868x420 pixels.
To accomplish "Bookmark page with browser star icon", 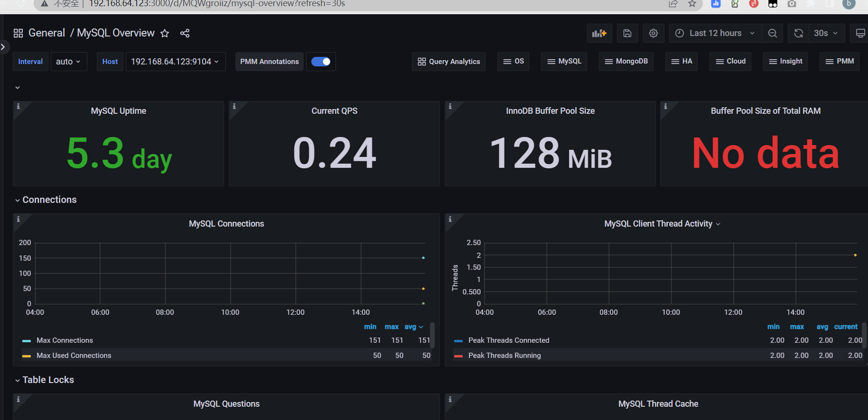I will point(692,4).
